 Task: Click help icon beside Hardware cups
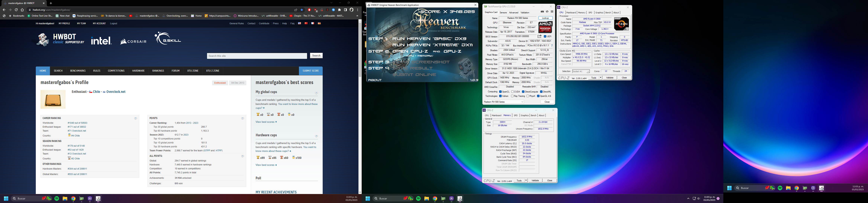316,136
